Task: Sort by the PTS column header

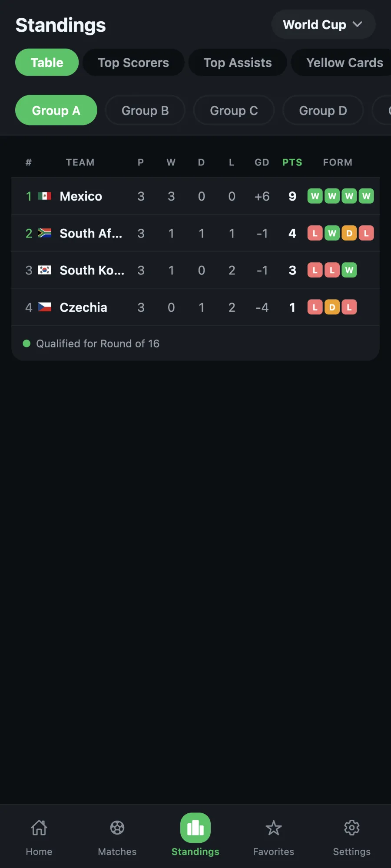Action: [292, 162]
